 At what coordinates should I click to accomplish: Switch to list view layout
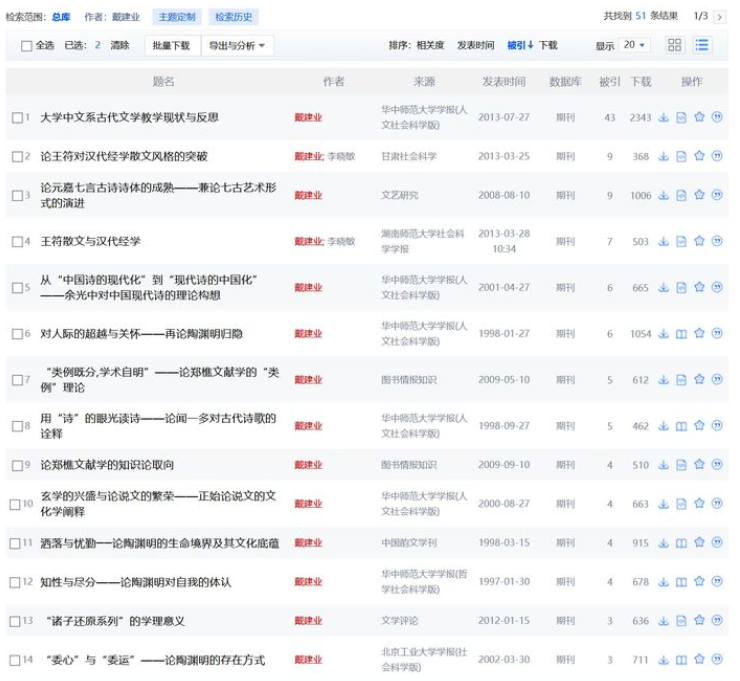(x=702, y=45)
